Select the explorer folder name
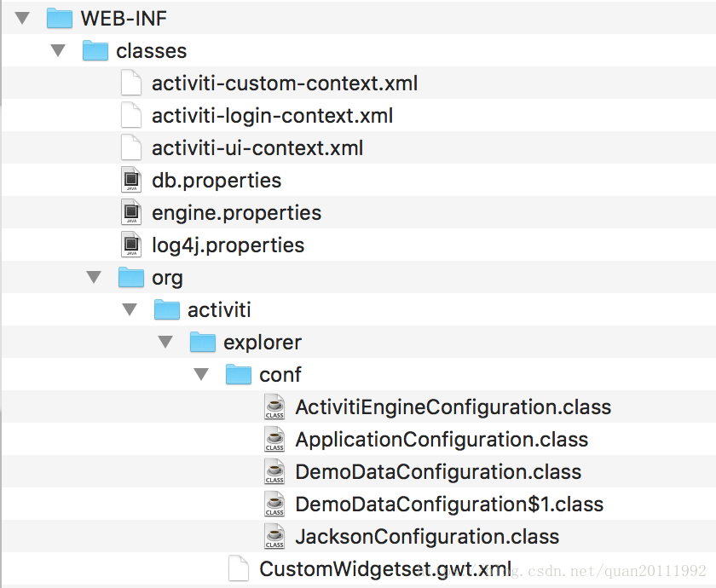716x588 pixels. (x=263, y=343)
